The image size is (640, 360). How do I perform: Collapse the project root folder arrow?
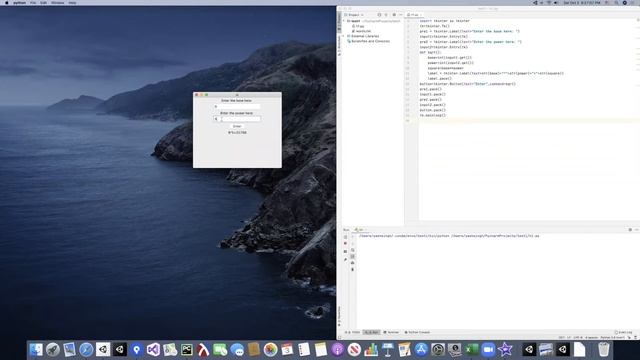344,20
